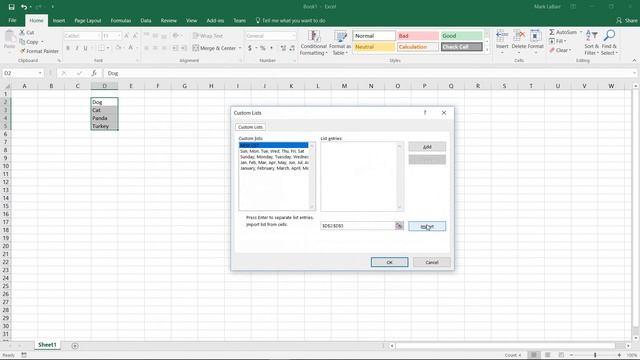Click the Share button
This screenshot has width=640, height=360.
tap(627, 20)
